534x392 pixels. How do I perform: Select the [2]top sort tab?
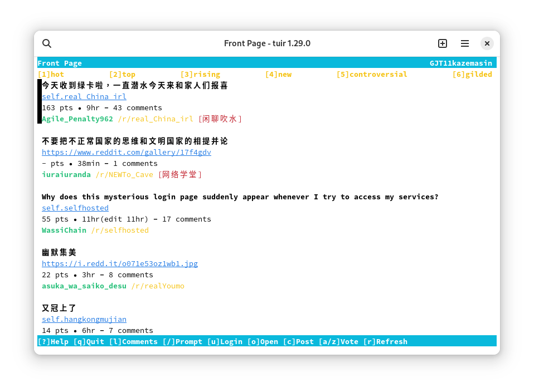coord(122,75)
